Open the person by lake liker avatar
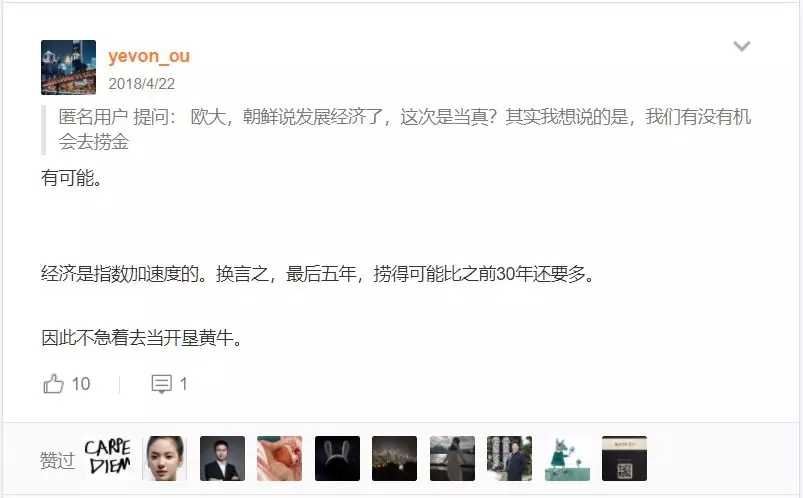Screen dimensions: 803x498 (x=452, y=458)
